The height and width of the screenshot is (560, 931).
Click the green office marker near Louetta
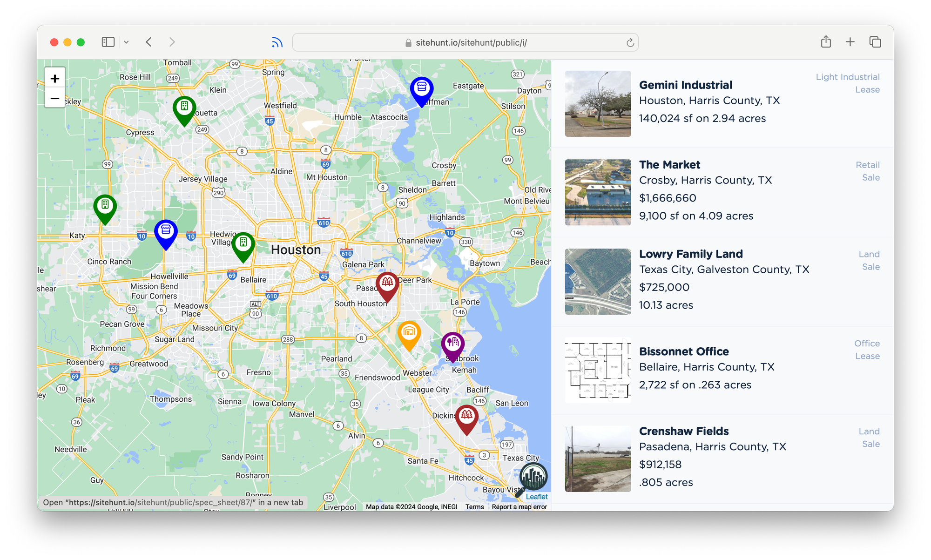click(x=184, y=108)
